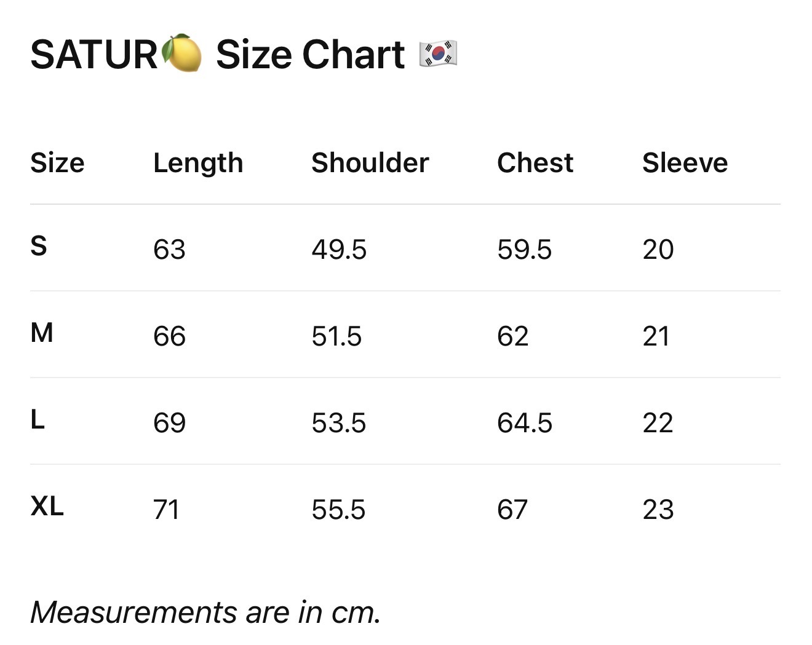Click the 23 sleeve value
This screenshot has width=812, height=645.
coord(658,510)
